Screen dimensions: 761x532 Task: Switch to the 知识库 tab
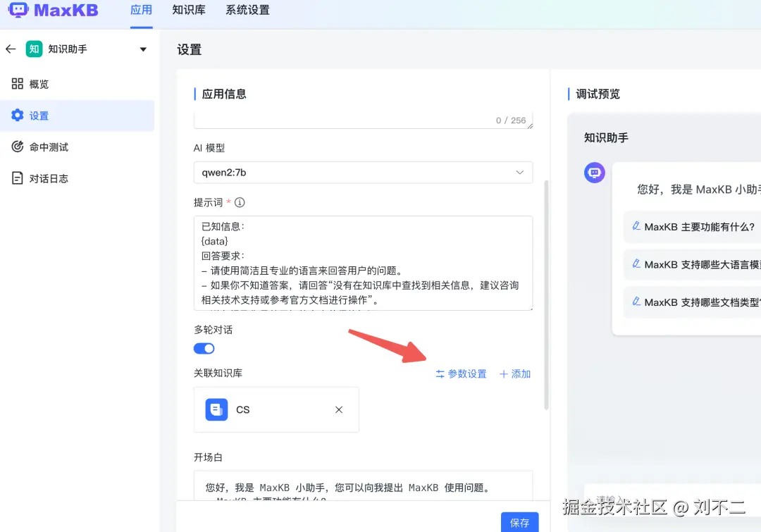pyautogui.click(x=188, y=11)
